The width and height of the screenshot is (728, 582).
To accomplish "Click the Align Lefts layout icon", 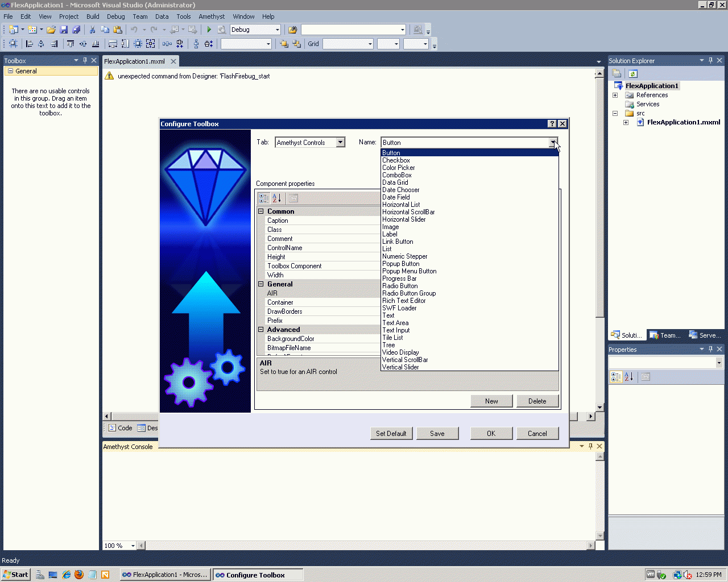I will point(30,44).
